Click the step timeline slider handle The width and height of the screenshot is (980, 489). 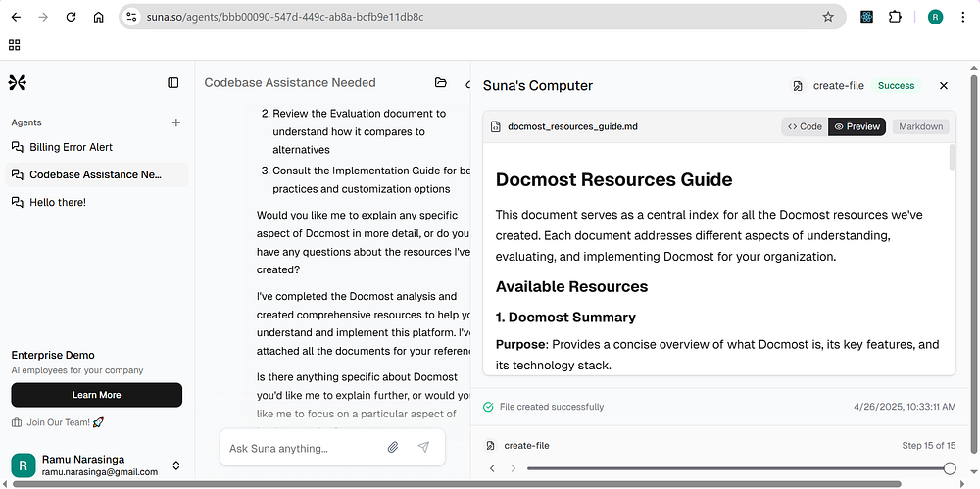point(950,468)
